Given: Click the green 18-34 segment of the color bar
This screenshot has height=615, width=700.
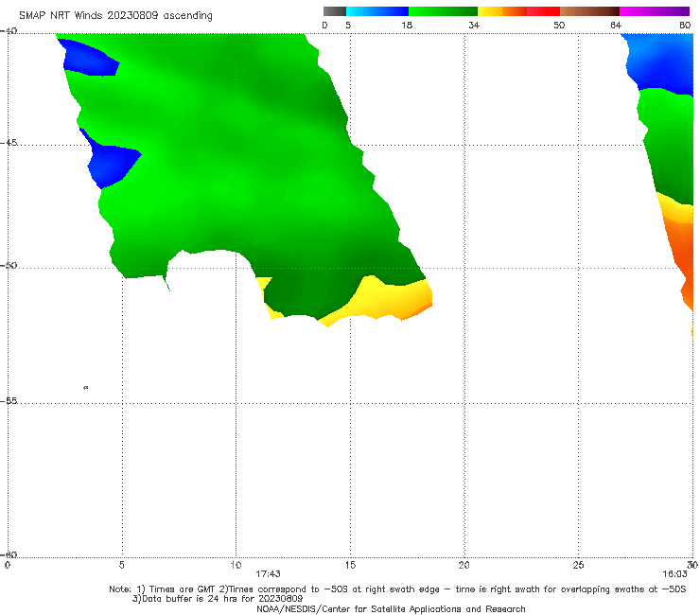Looking at the screenshot, I should pyautogui.click(x=443, y=11).
